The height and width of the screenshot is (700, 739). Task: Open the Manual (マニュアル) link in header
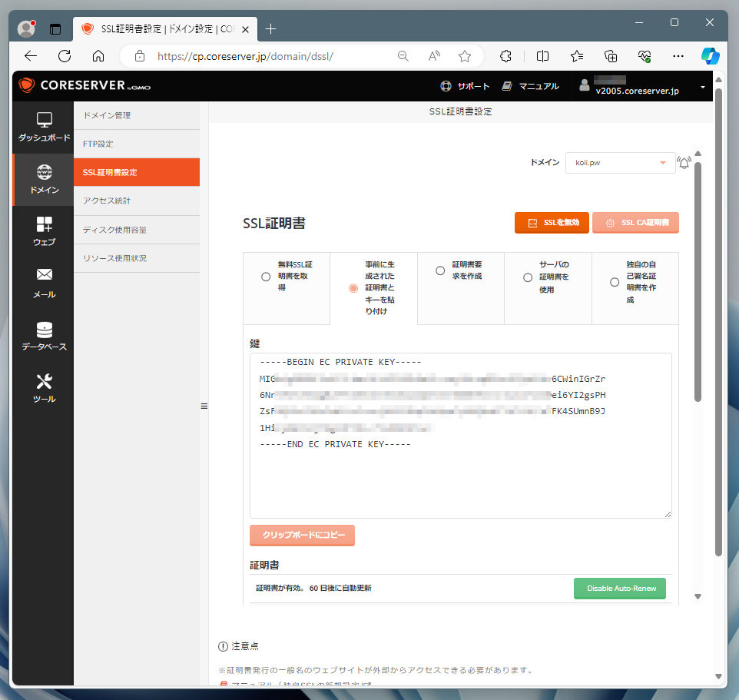pos(531,86)
